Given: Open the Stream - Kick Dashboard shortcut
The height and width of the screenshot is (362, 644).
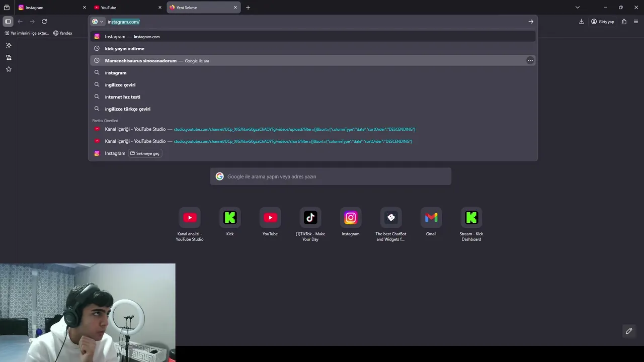Looking at the screenshot, I should (x=471, y=224).
